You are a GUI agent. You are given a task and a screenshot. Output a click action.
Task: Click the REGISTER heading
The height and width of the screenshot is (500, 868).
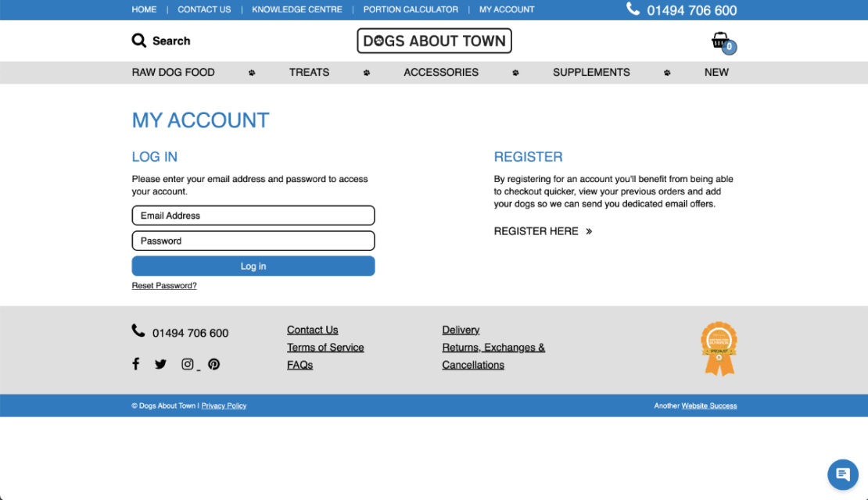click(x=528, y=156)
